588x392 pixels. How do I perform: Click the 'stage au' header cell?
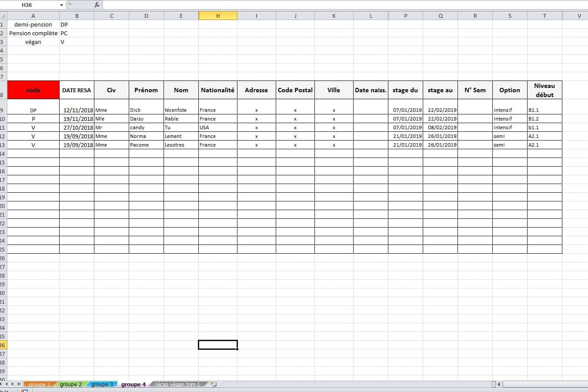coord(440,90)
